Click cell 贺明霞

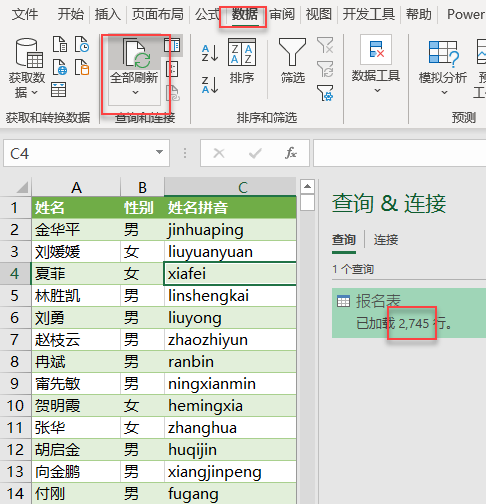click(76, 406)
